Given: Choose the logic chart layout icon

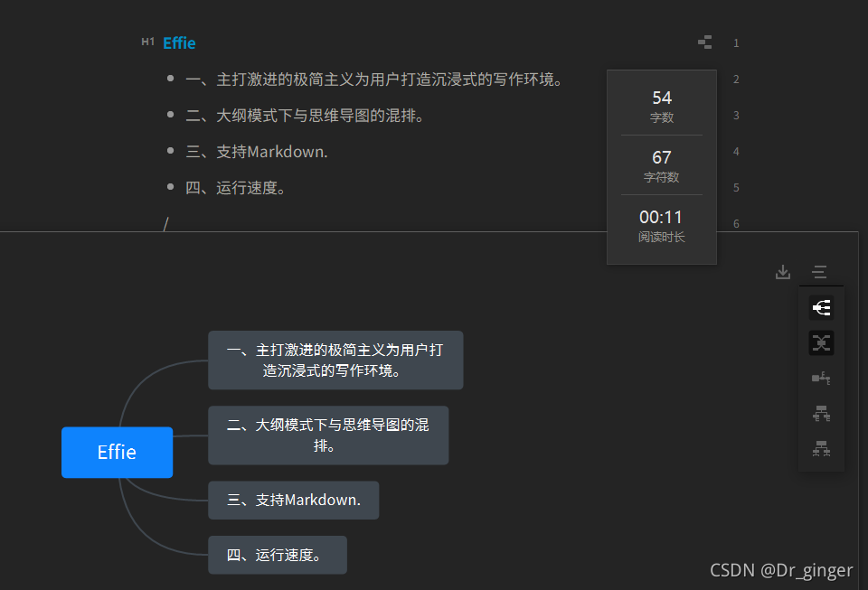Looking at the screenshot, I should [821, 378].
